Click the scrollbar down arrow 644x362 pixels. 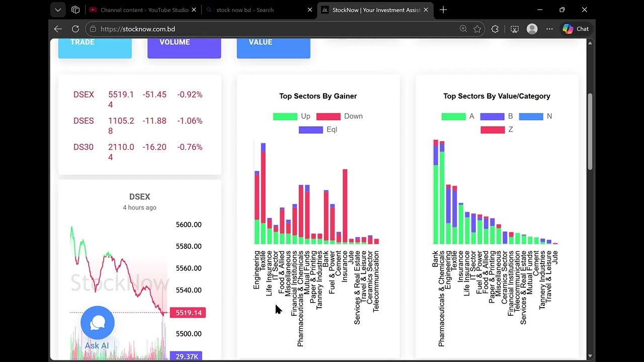point(590,356)
